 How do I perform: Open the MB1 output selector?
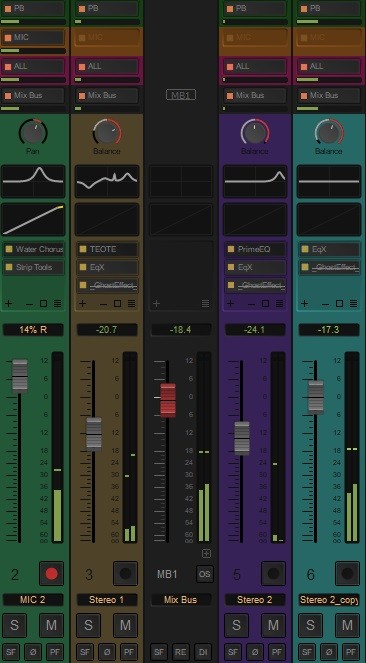tap(181, 95)
